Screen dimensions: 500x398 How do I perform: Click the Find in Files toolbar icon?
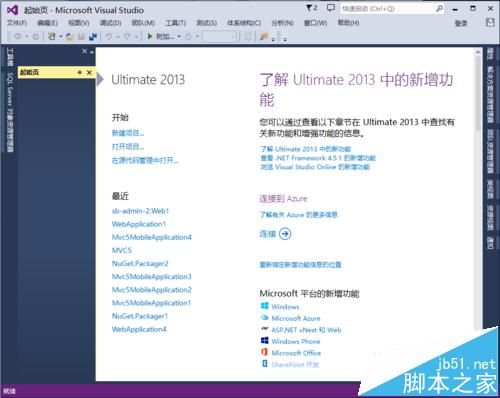(264, 36)
